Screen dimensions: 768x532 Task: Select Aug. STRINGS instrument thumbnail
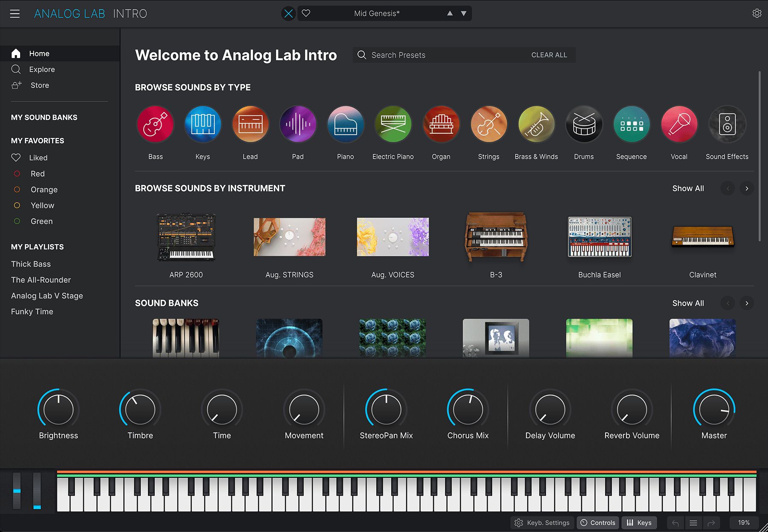[289, 237]
